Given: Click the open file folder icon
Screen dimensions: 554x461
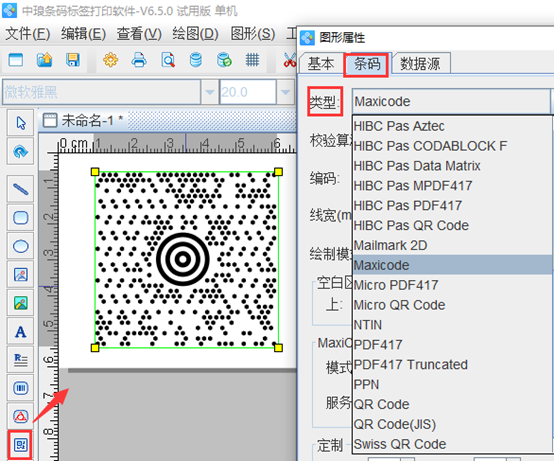Looking at the screenshot, I should (x=45, y=60).
